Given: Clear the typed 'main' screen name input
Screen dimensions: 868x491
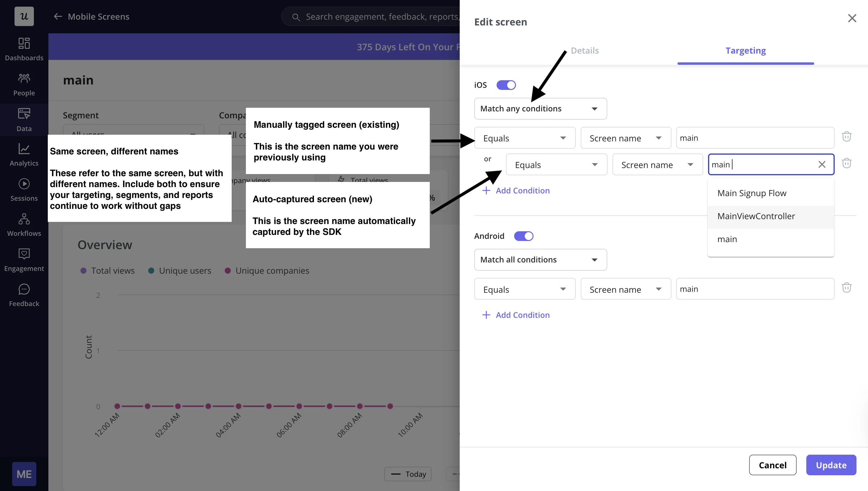Looking at the screenshot, I should pos(822,165).
